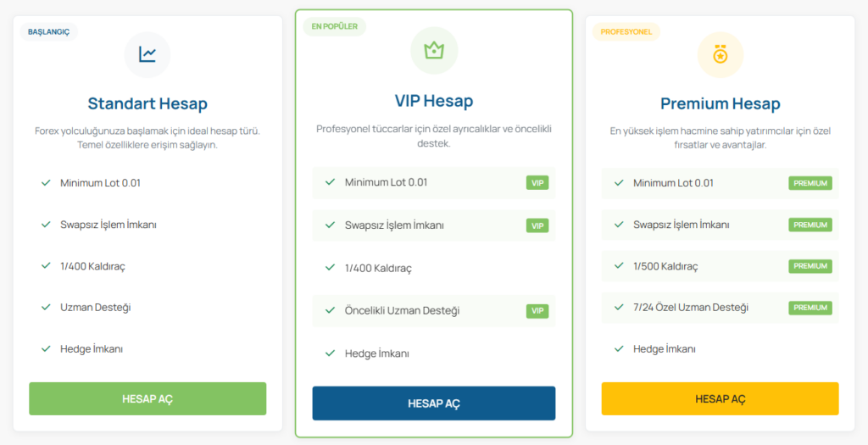The image size is (868, 445).
Task: Click the Standart Hesap heading
Action: click(x=147, y=103)
